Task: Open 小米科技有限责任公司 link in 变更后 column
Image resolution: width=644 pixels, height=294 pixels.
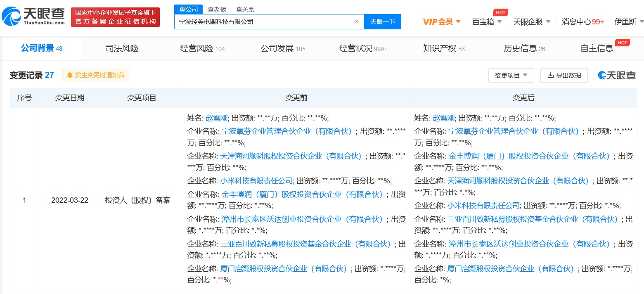Action: click(483, 205)
